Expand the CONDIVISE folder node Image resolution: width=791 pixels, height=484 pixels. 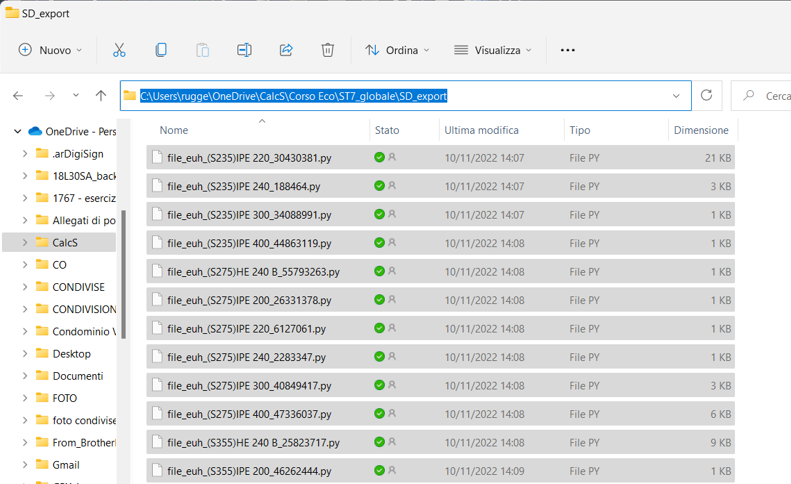pyautogui.click(x=25, y=287)
